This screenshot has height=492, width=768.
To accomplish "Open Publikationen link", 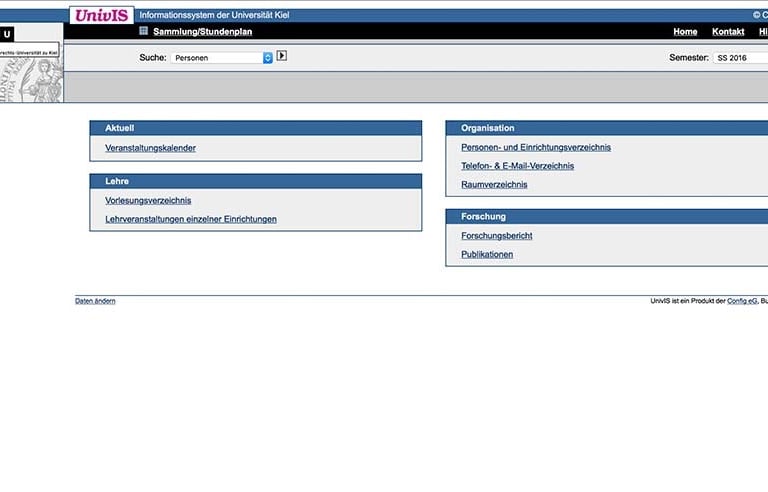I will pos(487,254).
